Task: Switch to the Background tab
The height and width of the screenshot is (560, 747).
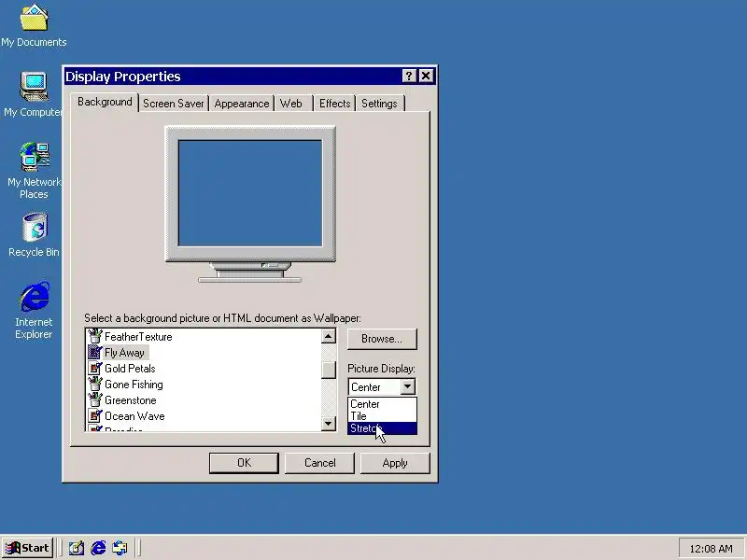Action: [105, 102]
